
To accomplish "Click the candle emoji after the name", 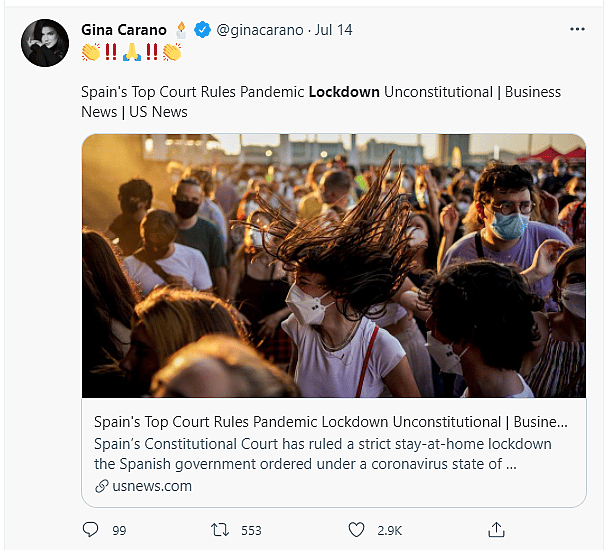I will click(x=181, y=30).
